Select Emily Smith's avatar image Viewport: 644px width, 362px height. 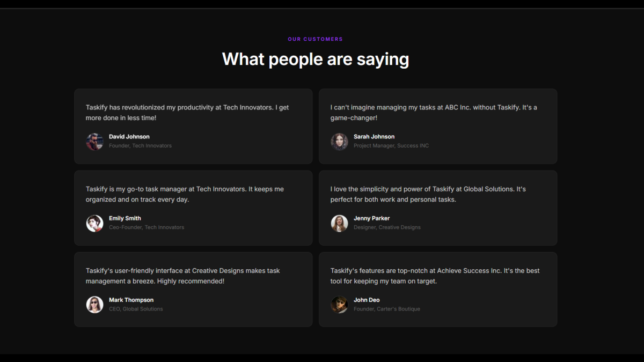(94, 223)
